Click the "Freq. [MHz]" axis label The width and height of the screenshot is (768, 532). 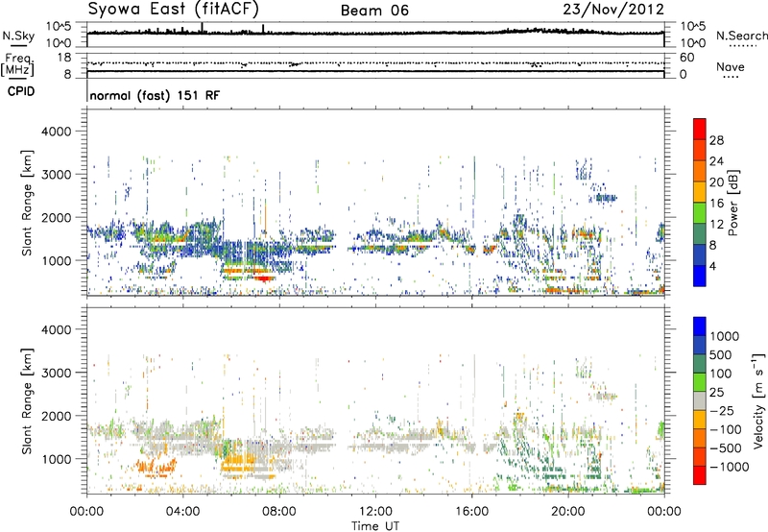(x=18, y=64)
